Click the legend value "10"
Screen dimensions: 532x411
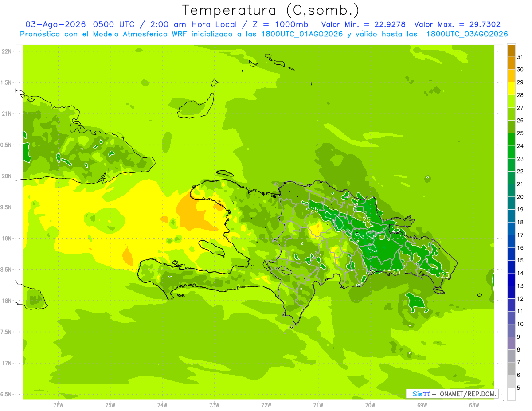coord(520,324)
